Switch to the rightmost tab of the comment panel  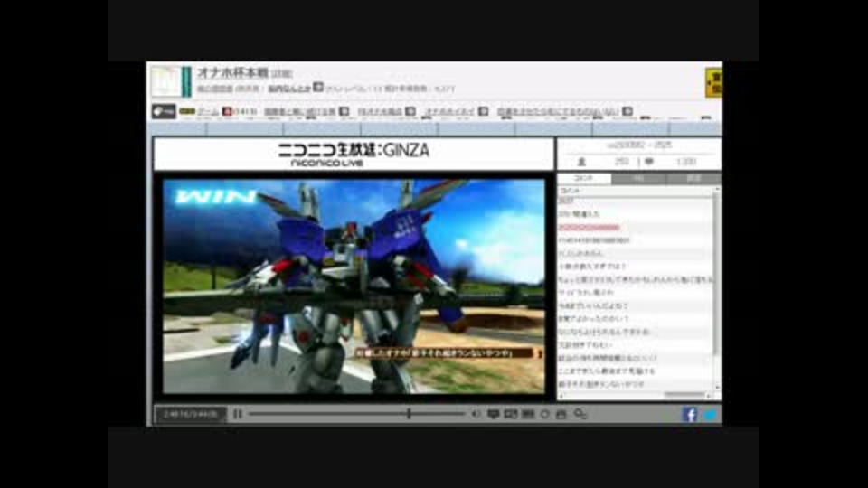693,178
